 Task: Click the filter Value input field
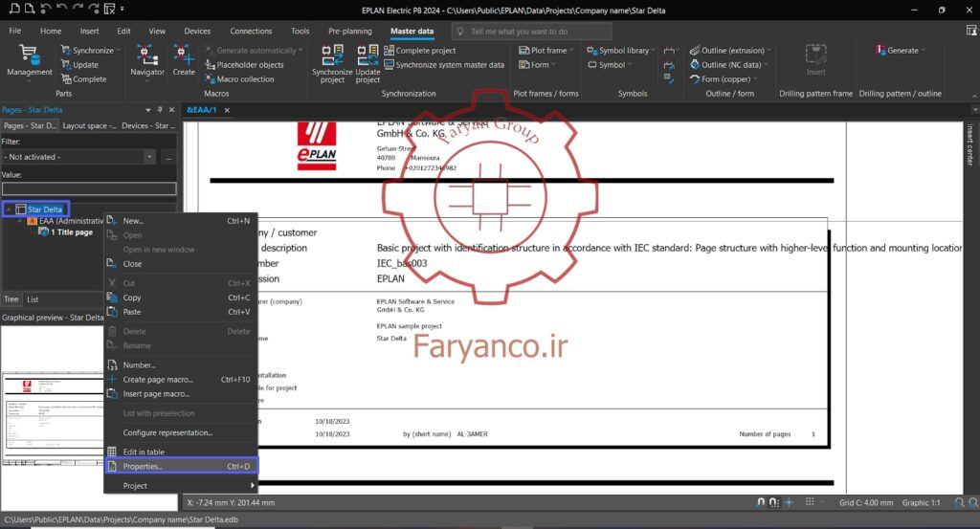pyautogui.click(x=89, y=188)
